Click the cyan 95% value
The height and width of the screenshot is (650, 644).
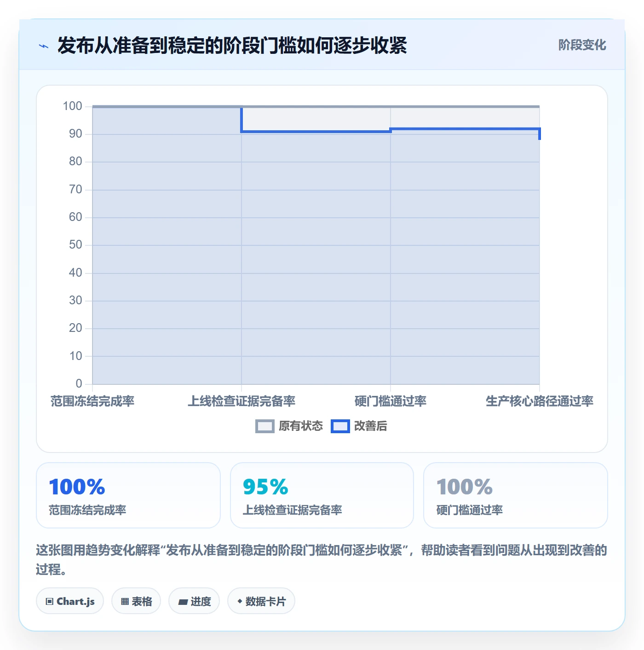pos(265,487)
